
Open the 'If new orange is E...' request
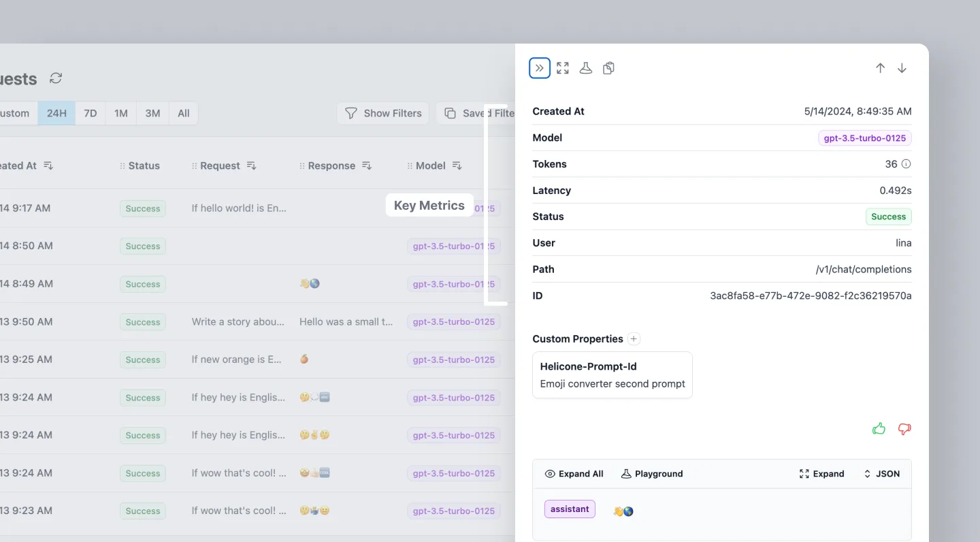[236, 360]
